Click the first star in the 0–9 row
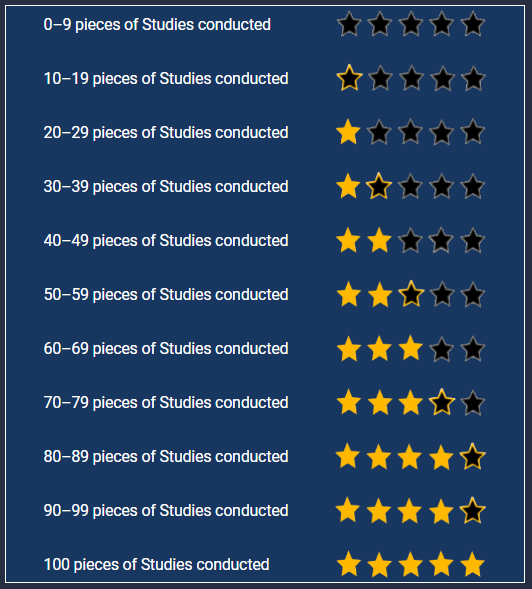Viewport: 532px width, 589px height. click(x=349, y=24)
